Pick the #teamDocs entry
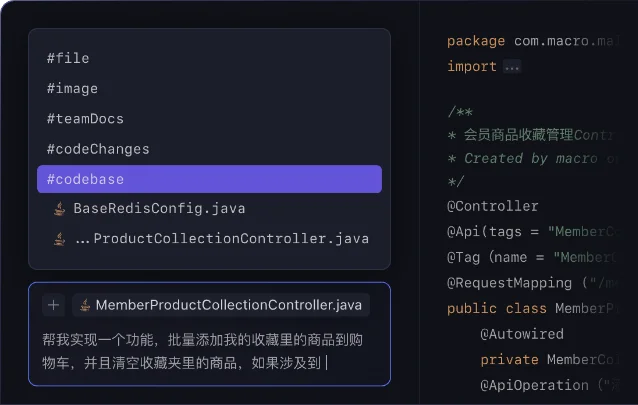The width and height of the screenshot is (638, 405). click(209, 119)
